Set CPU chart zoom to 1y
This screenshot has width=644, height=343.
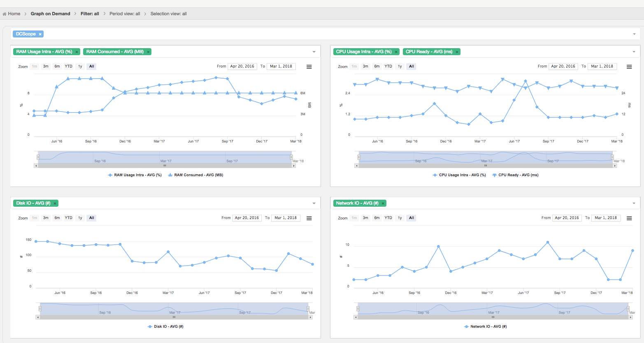[400, 66]
